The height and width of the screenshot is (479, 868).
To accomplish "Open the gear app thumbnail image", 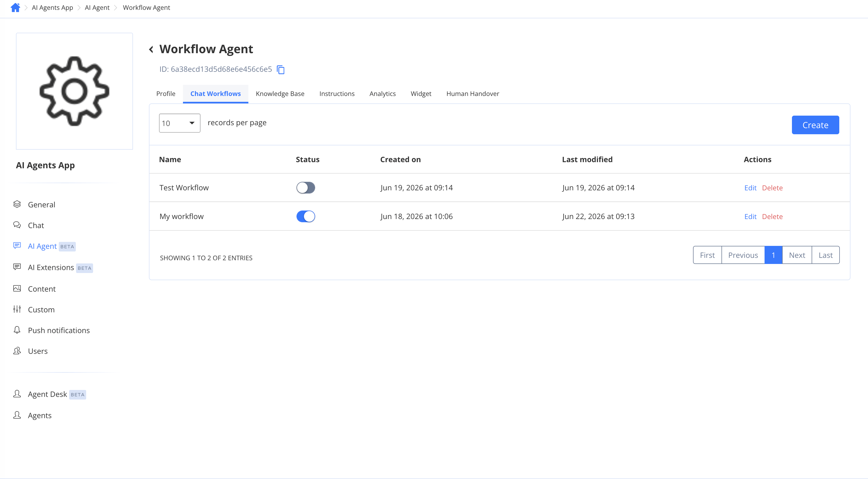I will 74,91.
